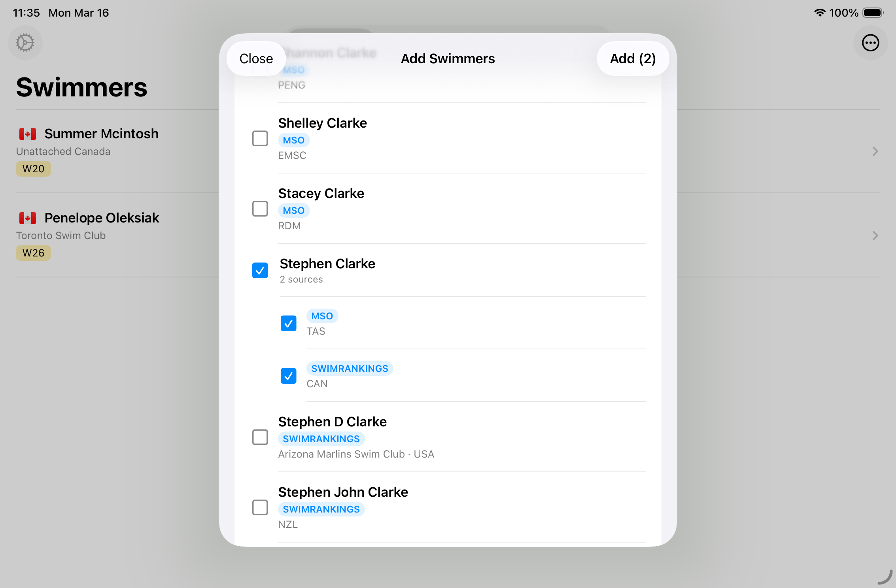Open Summer Mcintosh details chevron

875,151
